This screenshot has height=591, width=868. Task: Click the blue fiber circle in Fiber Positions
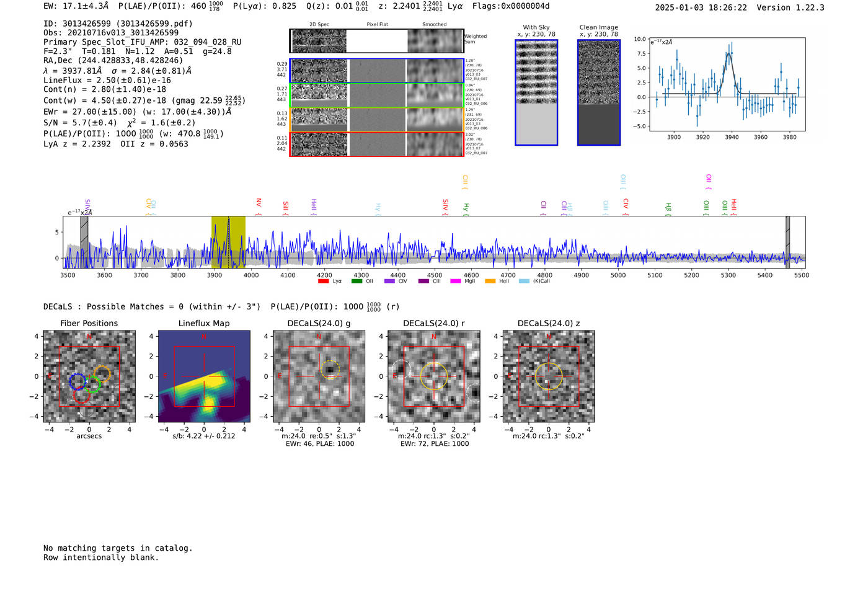(x=77, y=381)
